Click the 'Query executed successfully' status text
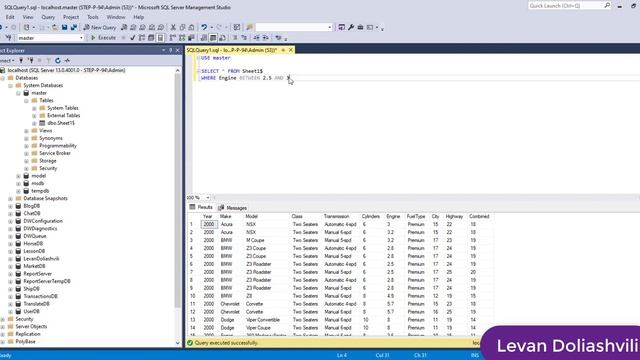Screen dimensions: 640x360 point(226,343)
